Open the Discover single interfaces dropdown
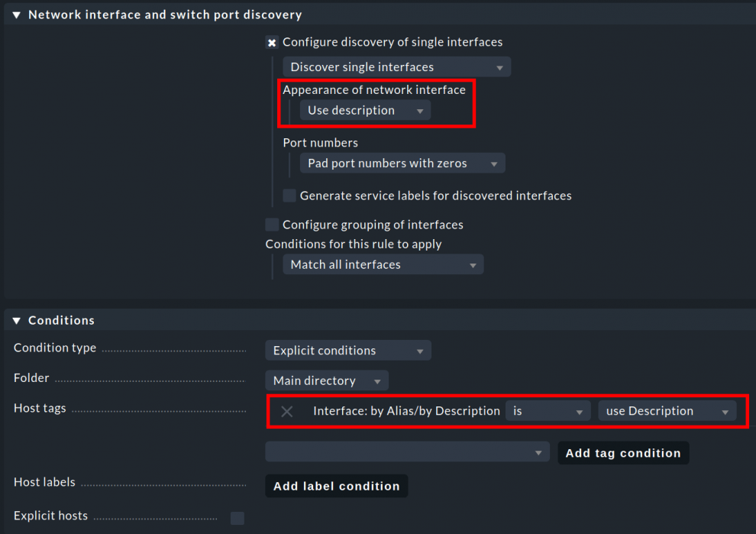Screen dimensions: 756x534 [396, 67]
